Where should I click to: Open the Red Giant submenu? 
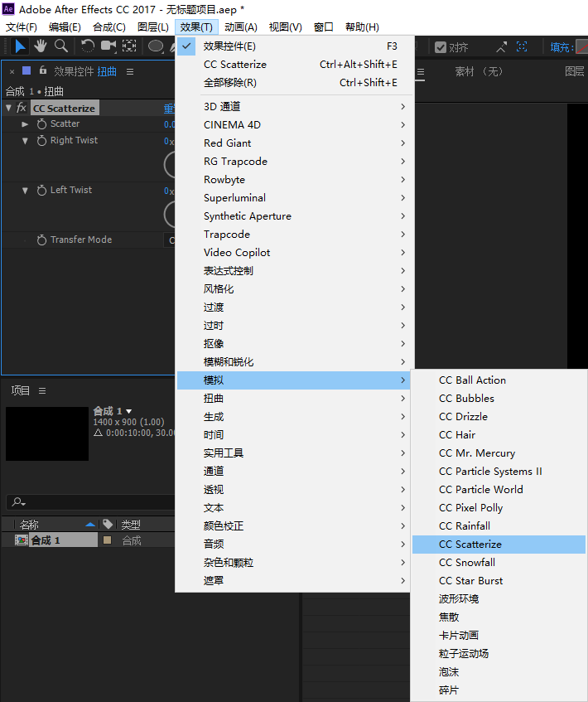296,143
